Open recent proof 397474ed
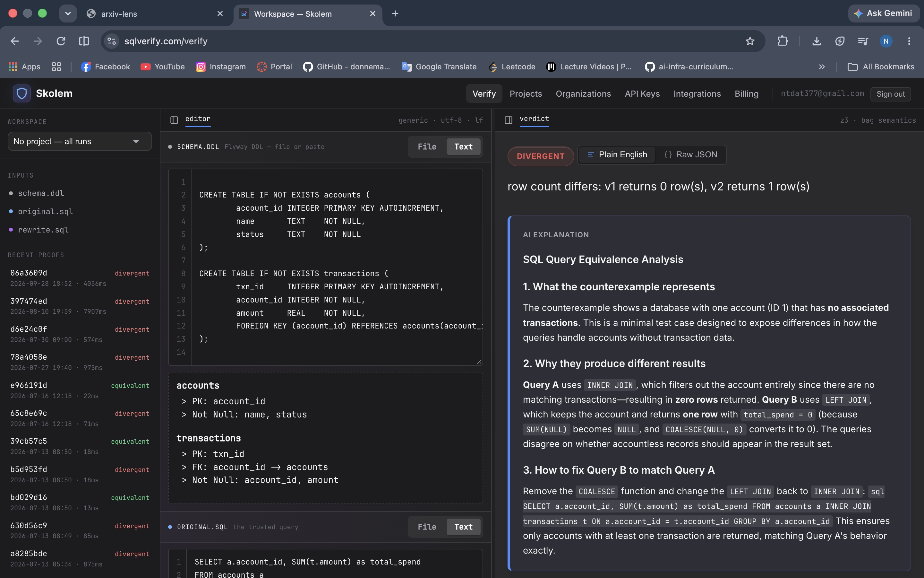Screen dimensions: 924x578 click(80, 306)
